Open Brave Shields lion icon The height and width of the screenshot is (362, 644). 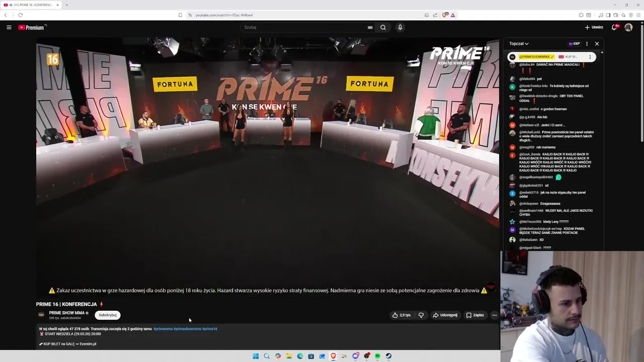[445, 15]
